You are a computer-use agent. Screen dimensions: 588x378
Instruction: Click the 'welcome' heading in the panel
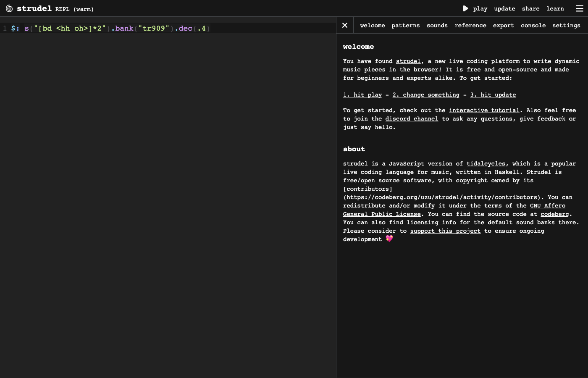click(x=358, y=47)
